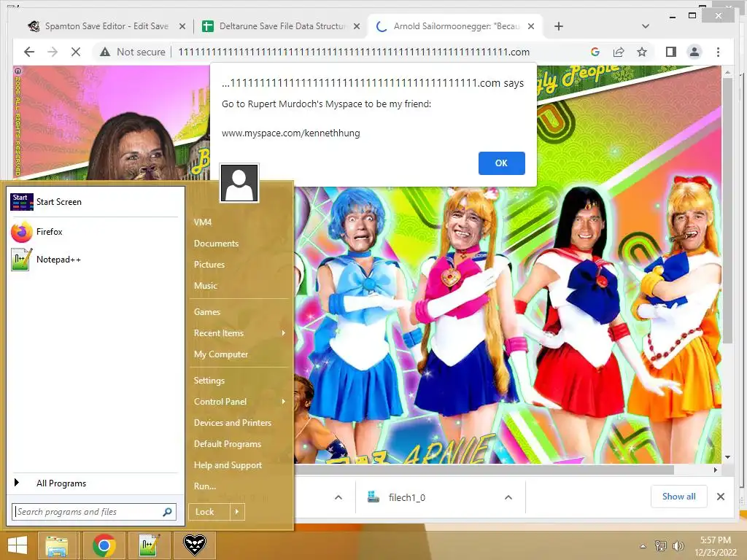Image resolution: width=747 pixels, height=560 pixels.
Task: Click OK in the alert dialog
Action: (x=501, y=163)
